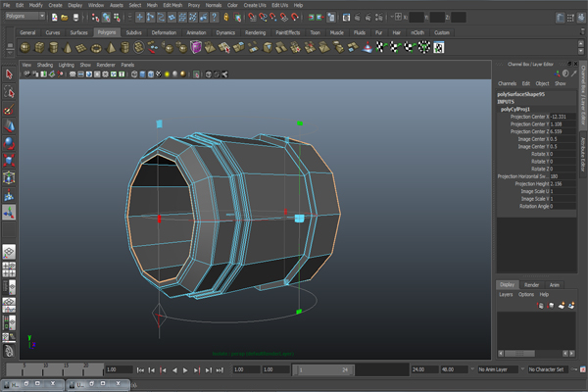Toggle textured display checker icon
Viewport: 588px width, 392px height.
[x=159, y=74]
